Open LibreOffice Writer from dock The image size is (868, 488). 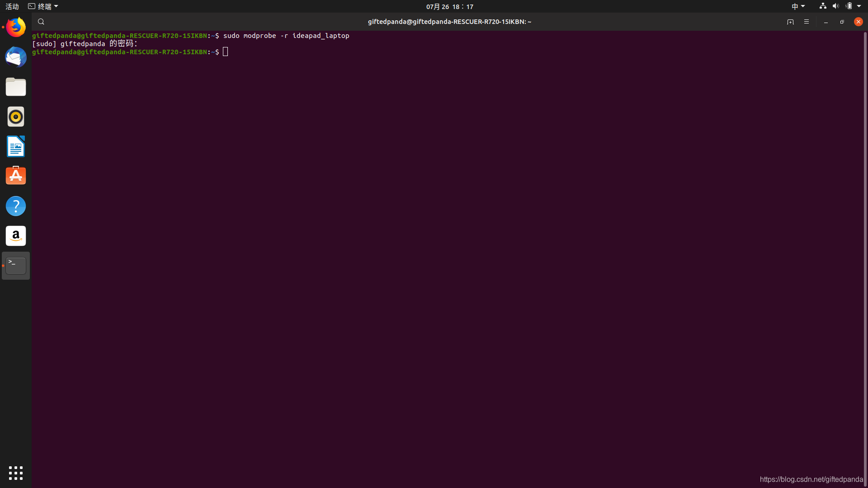[16, 146]
